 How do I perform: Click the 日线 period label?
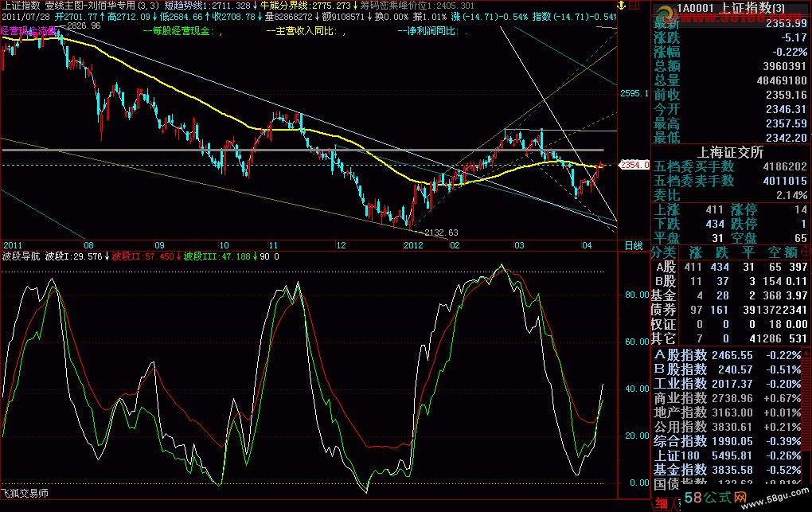pyautogui.click(x=634, y=245)
